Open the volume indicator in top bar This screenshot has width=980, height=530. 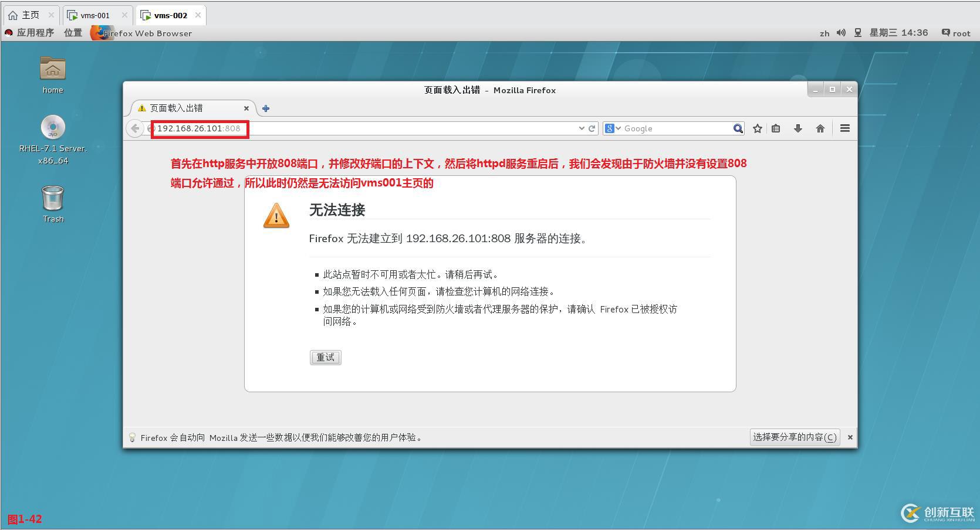tap(840, 33)
